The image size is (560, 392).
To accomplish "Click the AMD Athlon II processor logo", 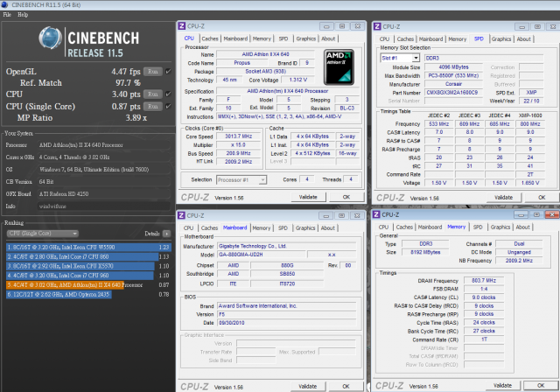I will (x=339, y=67).
